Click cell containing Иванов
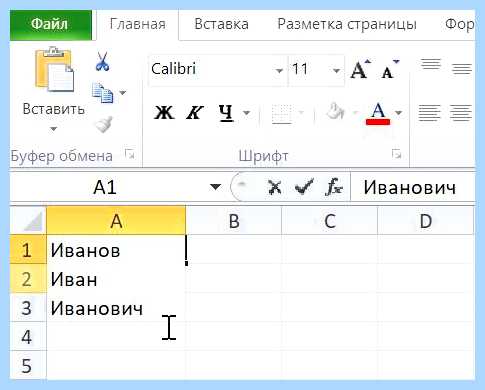The height and width of the screenshot is (390, 485). [116, 250]
